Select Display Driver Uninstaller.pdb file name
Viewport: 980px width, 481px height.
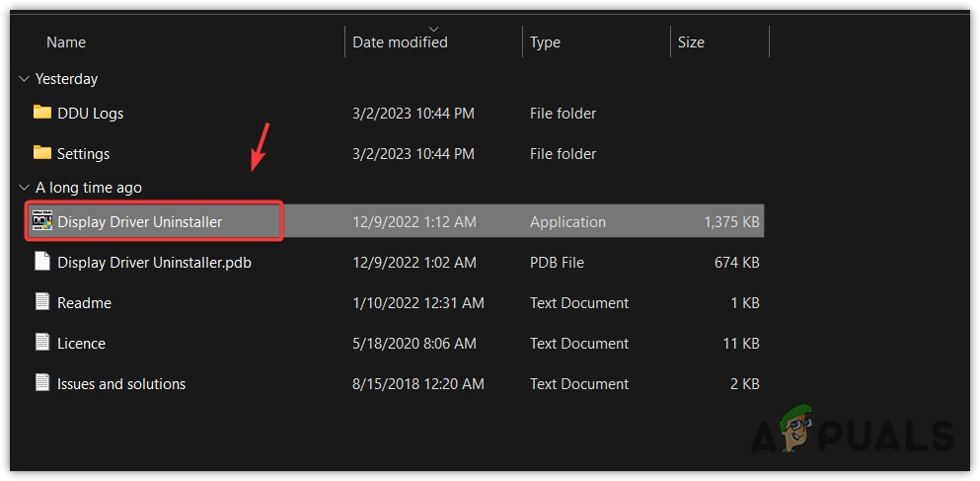[x=154, y=263]
